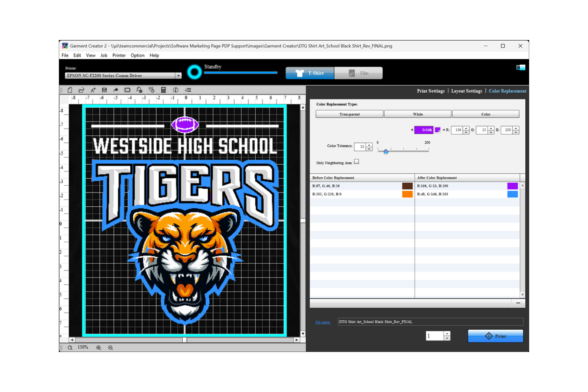Increase the print copies count
588x392 pixels.
point(446,334)
